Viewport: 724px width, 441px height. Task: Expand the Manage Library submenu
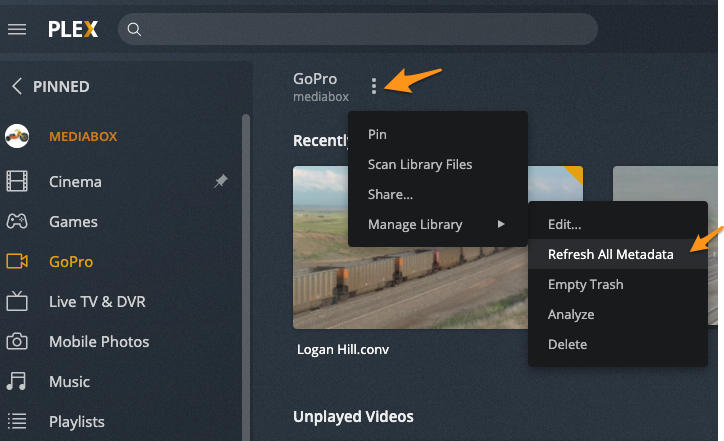pyautogui.click(x=438, y=224)
